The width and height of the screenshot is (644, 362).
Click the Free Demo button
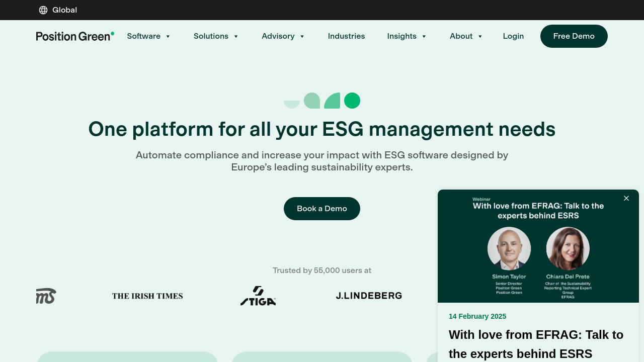tap(574, 36)
